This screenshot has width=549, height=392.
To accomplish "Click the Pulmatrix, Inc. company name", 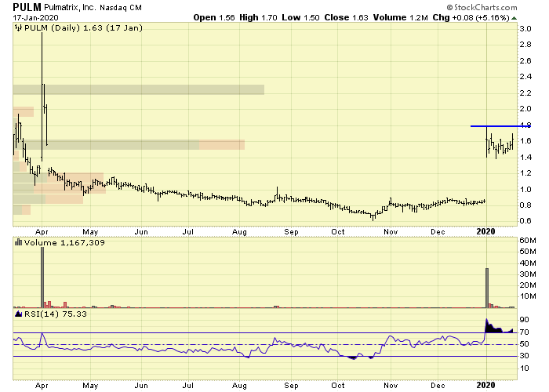I will click(71, 7).
